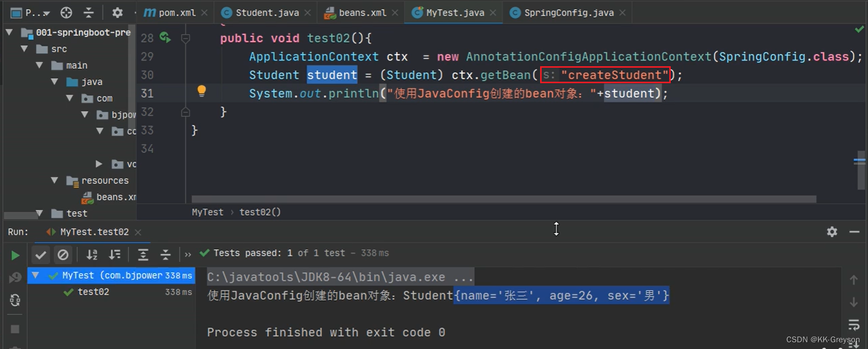Screen dimensions: 868x349
Task: Close the Student.java tab
Action: coord(308,12)
